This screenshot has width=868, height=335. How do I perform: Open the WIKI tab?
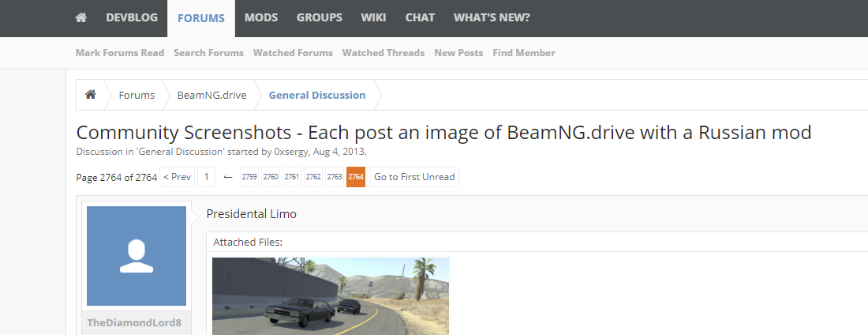374,17
